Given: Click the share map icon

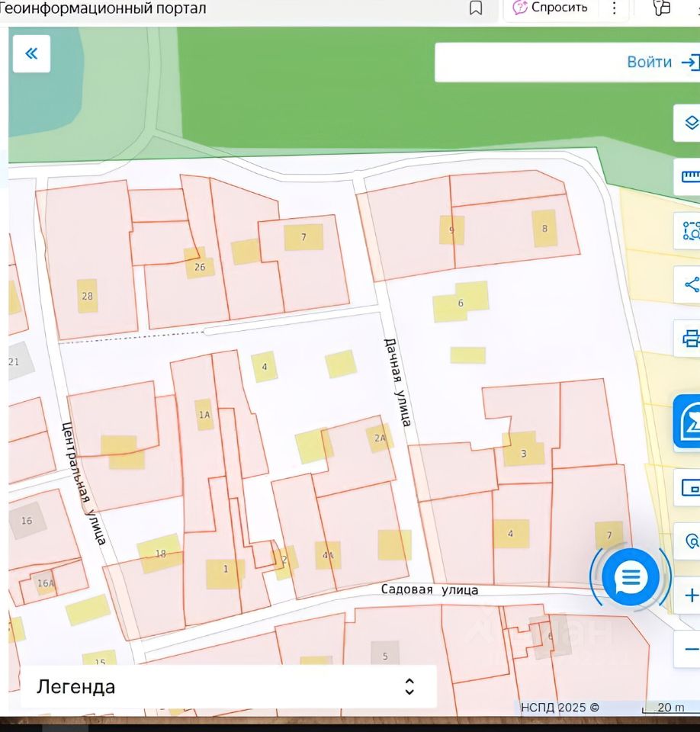Looking at the screenshot, I should [689, 285].
